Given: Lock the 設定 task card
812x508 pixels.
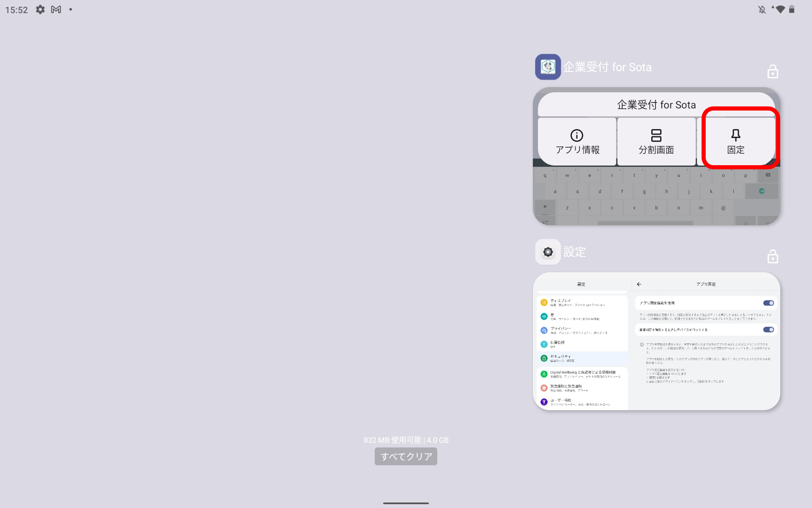Looking at the screenshot, I should (772, 257).
